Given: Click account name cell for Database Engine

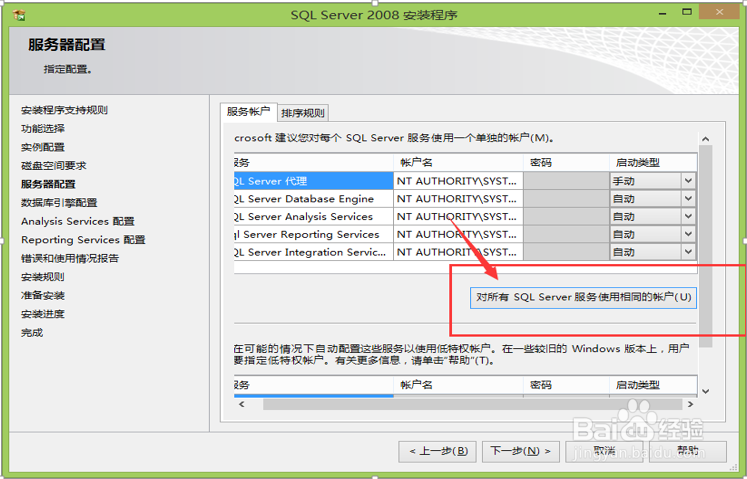Looking at the screenshot, I should 458,199.
